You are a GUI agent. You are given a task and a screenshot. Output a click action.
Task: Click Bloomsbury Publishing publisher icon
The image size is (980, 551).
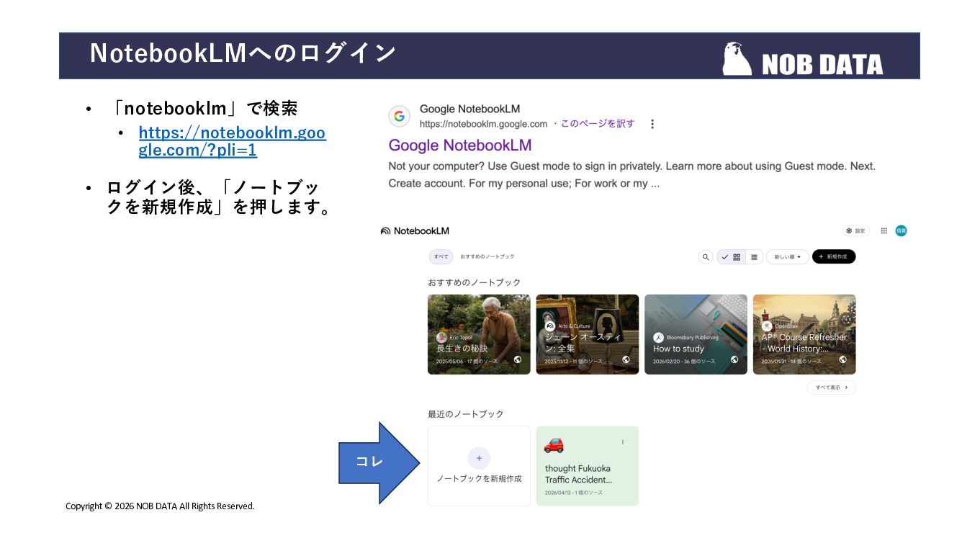[658, 337]
